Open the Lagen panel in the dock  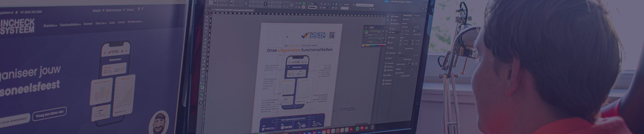point(394,20)
